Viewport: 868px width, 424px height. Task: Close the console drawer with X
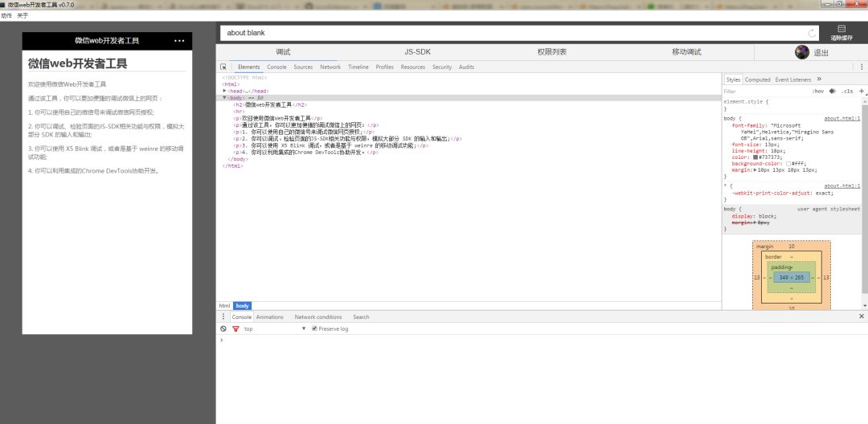(862, 316)
